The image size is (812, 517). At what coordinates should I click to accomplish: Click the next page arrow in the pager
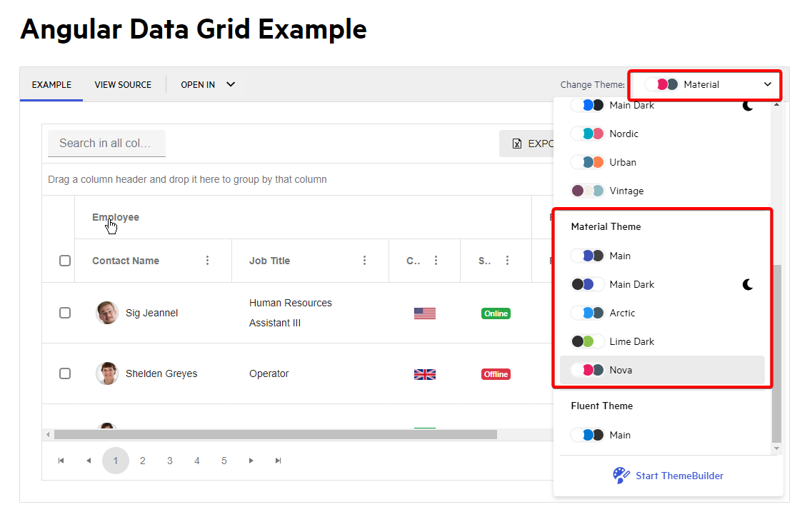click(251, 461)
